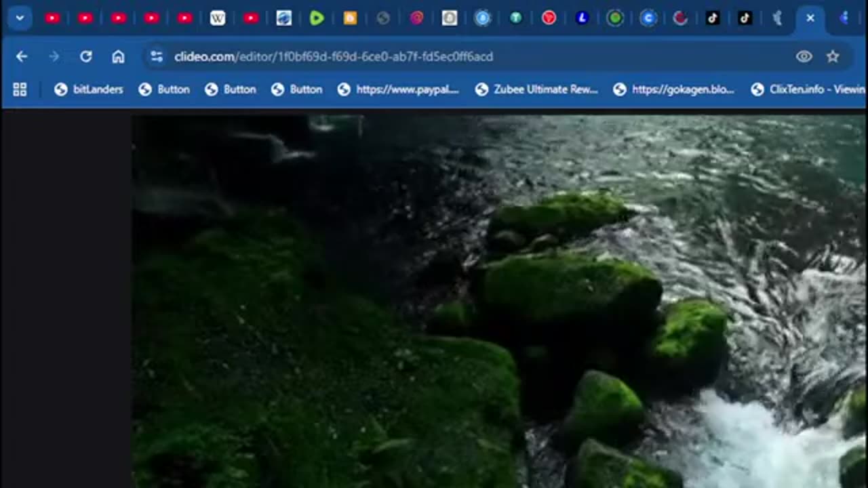Click the eye icon in address bar
The image size is (868, 488).
click(804, 57)
